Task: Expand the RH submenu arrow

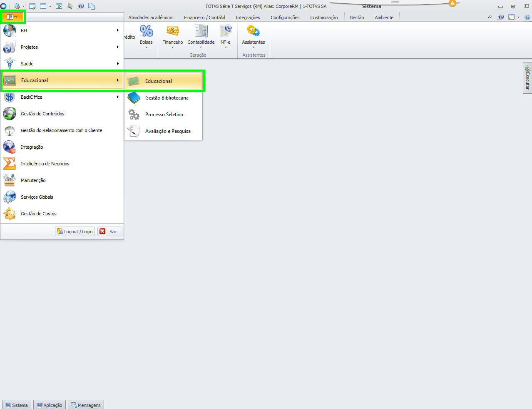Action: coord(118,30)
